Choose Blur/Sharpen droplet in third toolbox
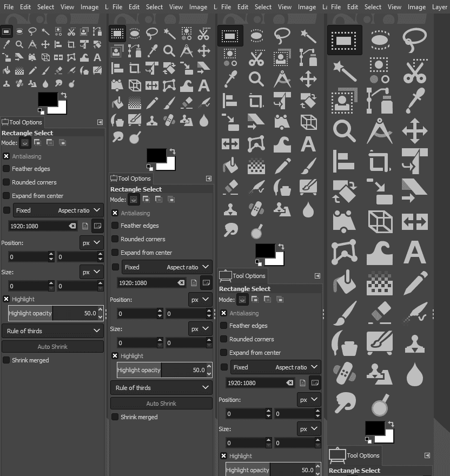This screenshot has height=476, width=450. coord(308,209)
